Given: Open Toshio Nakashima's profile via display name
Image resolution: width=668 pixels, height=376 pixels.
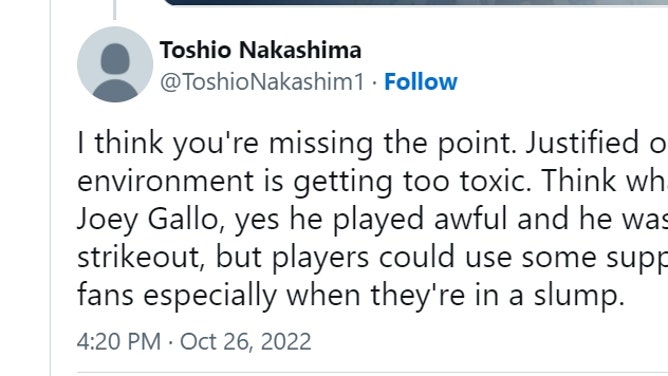Looking at the screenshot, I should click(260, 50).
